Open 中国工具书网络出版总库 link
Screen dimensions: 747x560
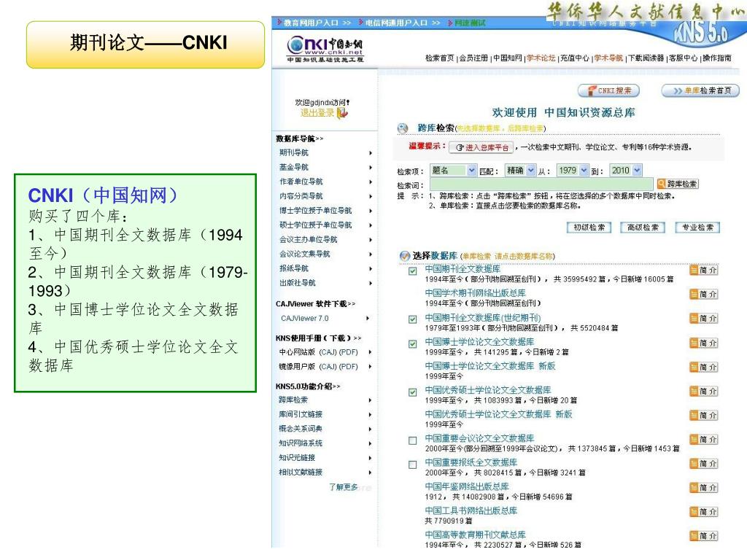coord(471,511)
